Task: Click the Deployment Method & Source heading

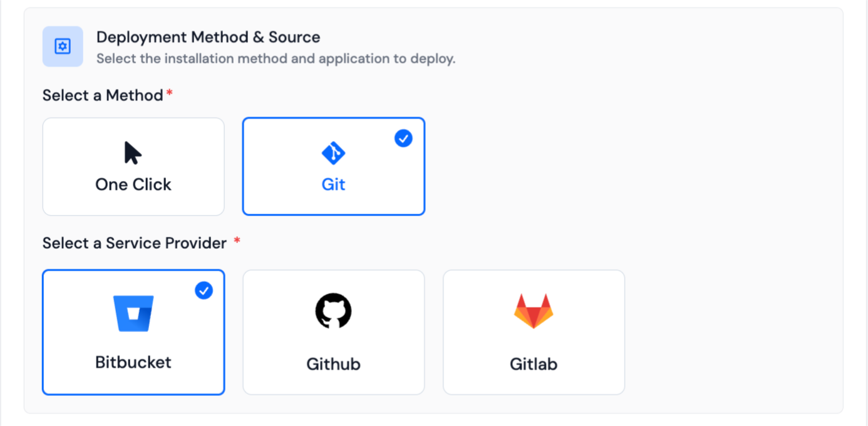Action: (208, 37)
